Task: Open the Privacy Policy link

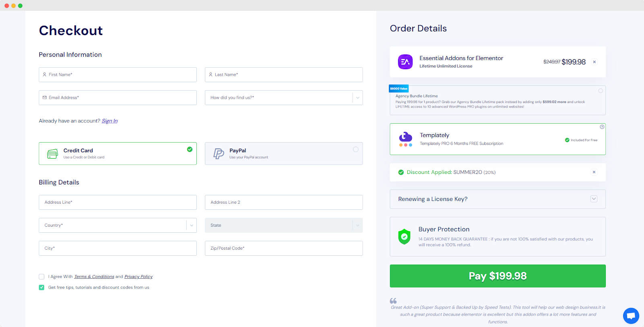Action: click(138, 277)
